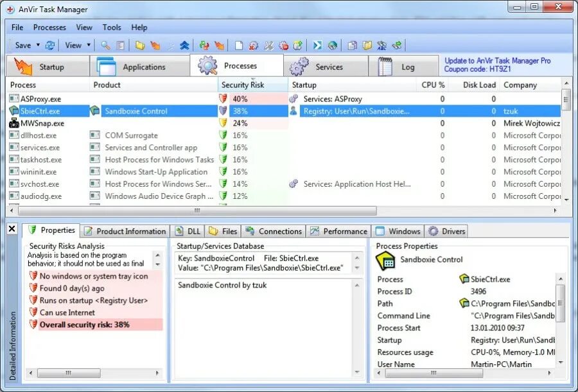Switch to the Services tab
578x392 pixels.
tap(326, 67)
